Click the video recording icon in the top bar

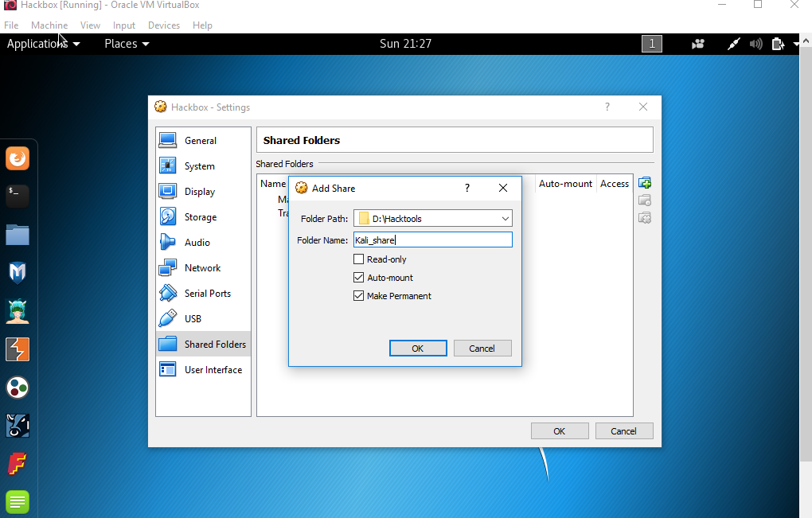698,44
